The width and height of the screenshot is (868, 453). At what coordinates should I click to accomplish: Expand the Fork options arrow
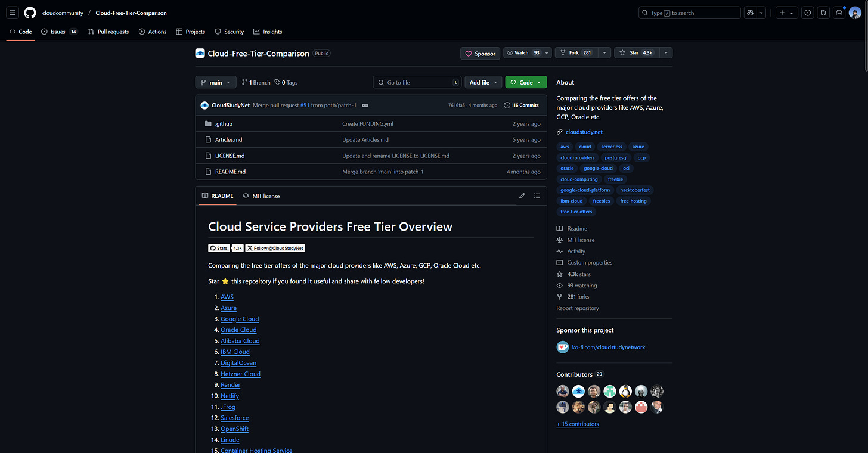pos(604,53)
